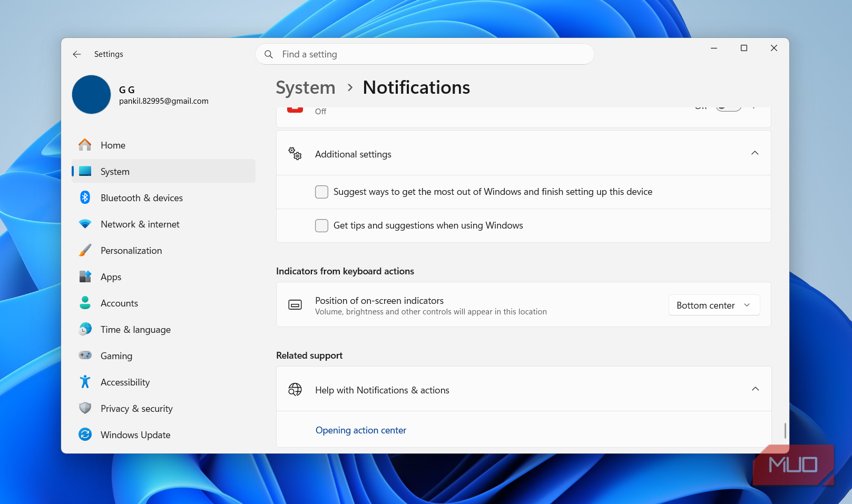
Task: Click the Apps icon in the sidebar
Action: (x=85, y=276)
